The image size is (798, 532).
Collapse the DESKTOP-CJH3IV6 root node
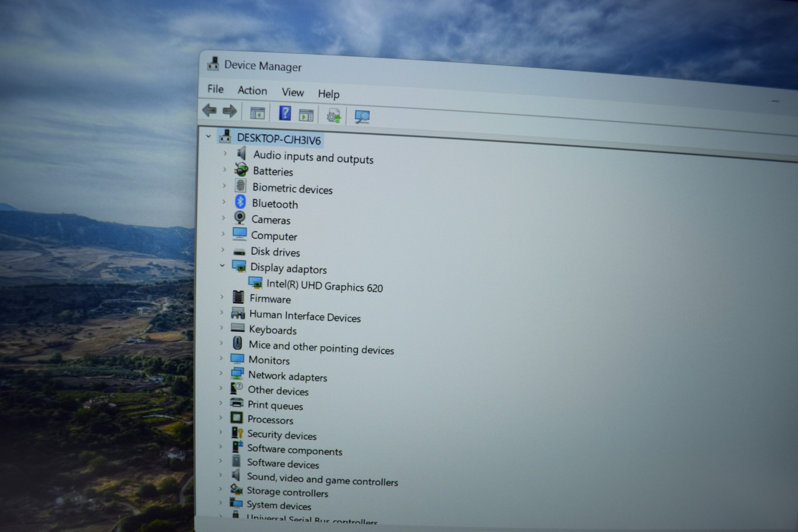coord(208,137)
